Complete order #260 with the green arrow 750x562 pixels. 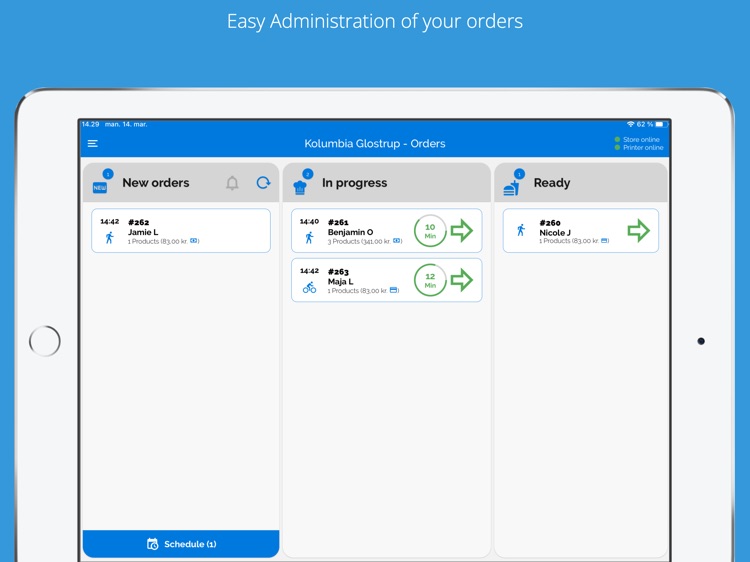click(x=639, y=231)
